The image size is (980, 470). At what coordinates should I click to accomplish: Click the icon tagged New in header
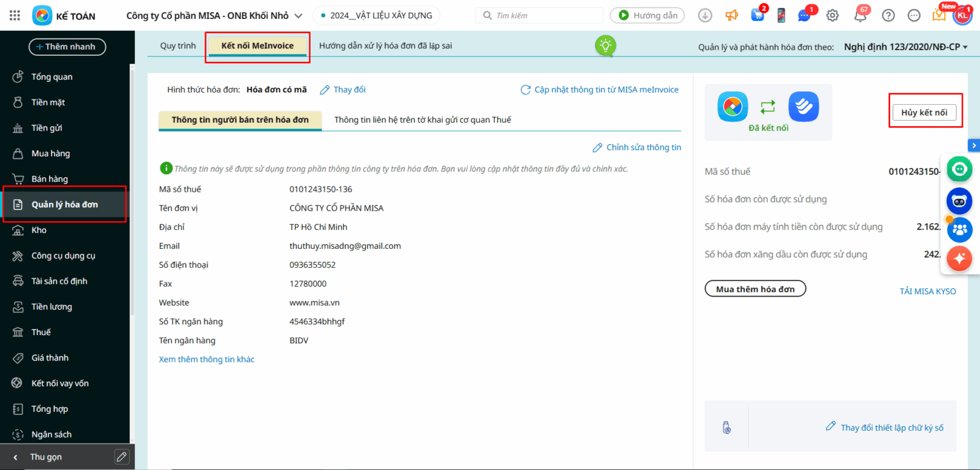pyautogui.click(x=939, y=15)
